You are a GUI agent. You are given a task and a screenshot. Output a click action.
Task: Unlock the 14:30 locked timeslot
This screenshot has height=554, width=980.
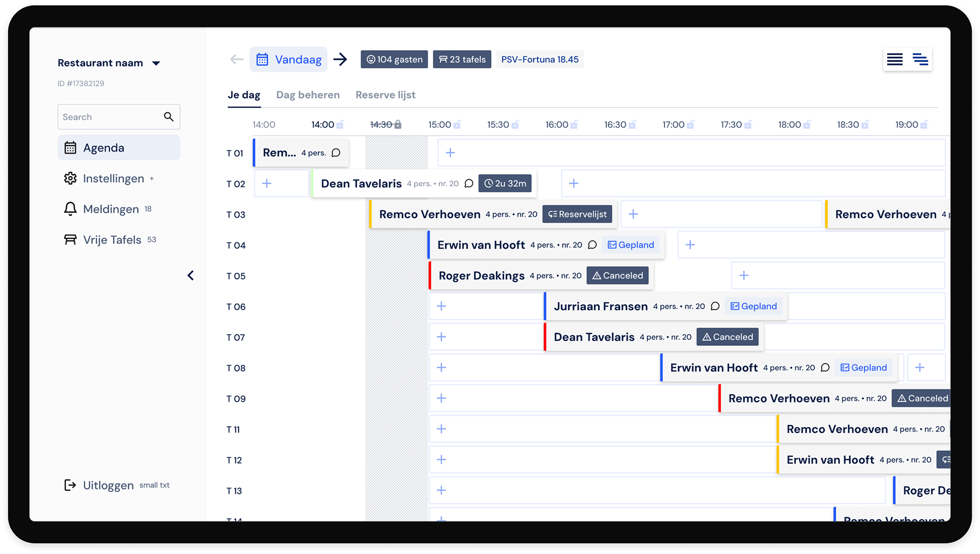pyautogui.click(x=398, y=125)
